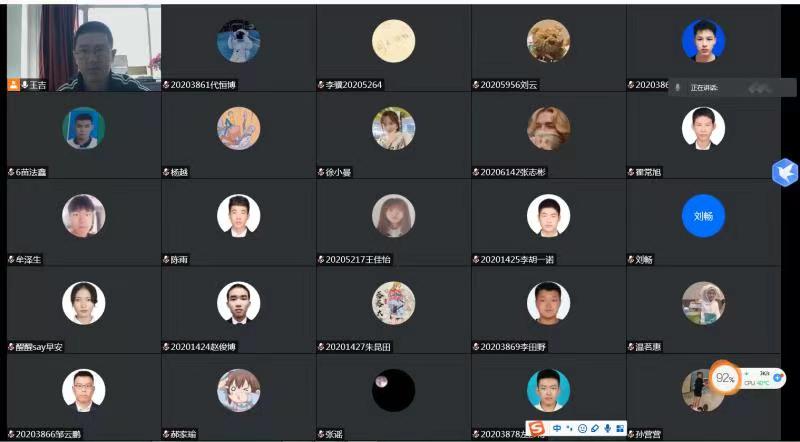Click the 92% memory usage floating ball
Screen dimensions: 800x442
click(724, 378)
